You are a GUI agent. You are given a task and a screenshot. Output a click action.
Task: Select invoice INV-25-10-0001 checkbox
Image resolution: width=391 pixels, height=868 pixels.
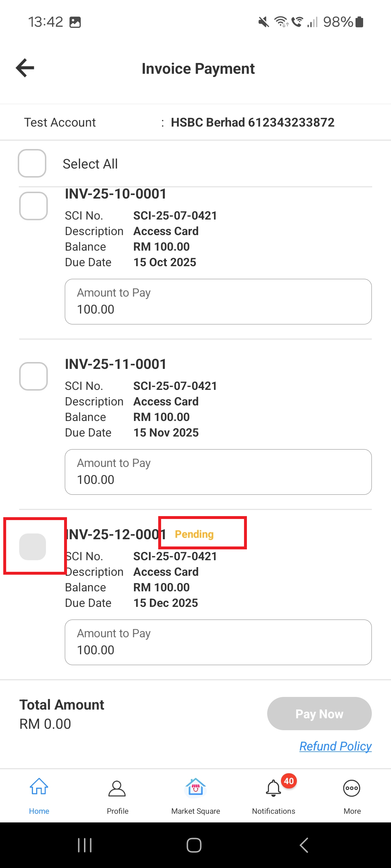tap(34, 206)
